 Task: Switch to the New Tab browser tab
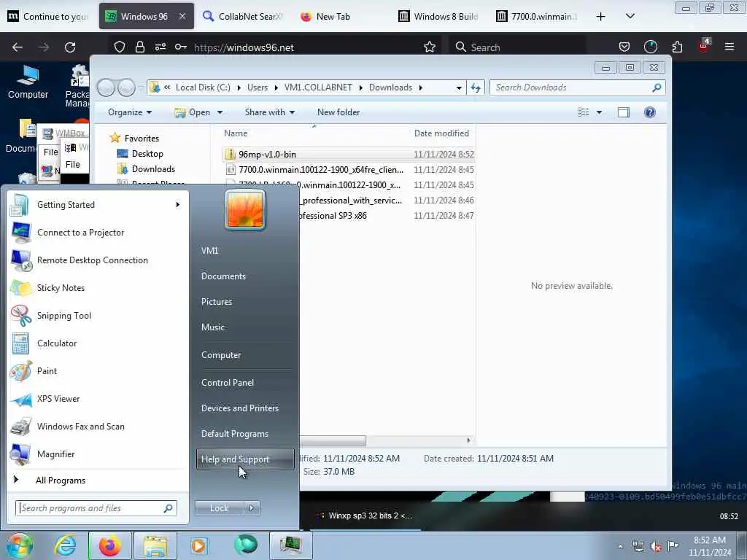(x=333, y=16)
